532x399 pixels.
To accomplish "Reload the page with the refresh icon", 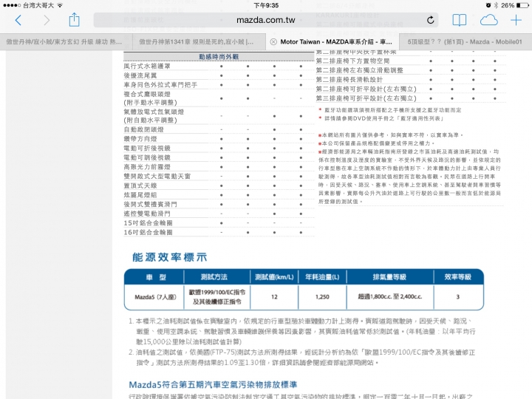I will point(430,20).
